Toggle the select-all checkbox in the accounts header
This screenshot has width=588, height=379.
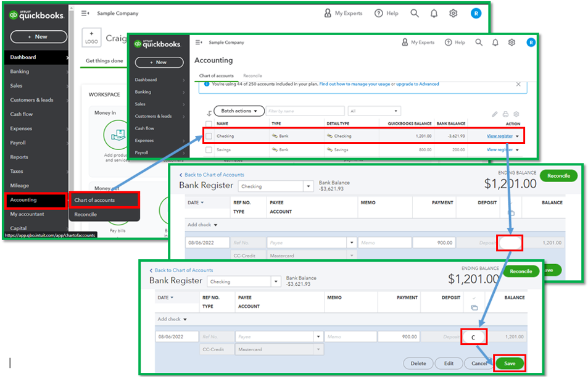(209, 123)
